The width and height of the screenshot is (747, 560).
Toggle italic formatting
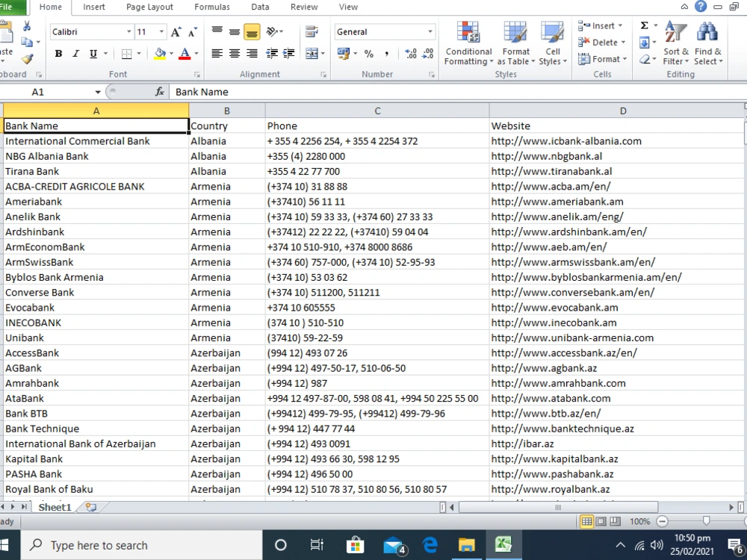(75, 54)
